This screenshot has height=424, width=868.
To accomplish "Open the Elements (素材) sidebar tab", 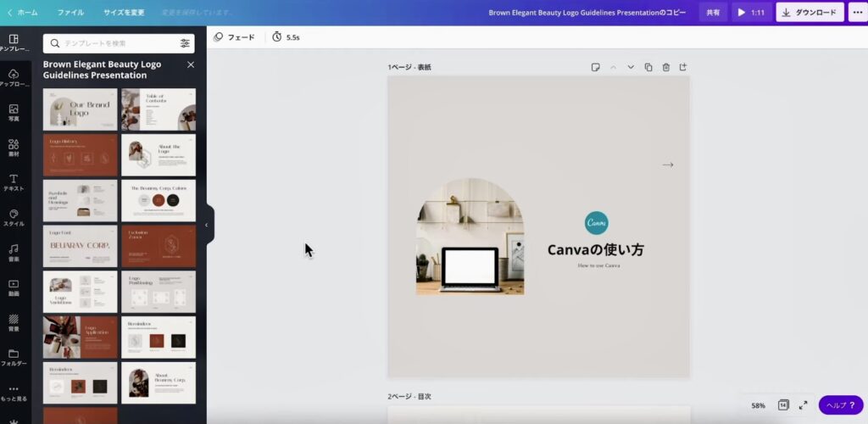I will click(x=14, y=148).
